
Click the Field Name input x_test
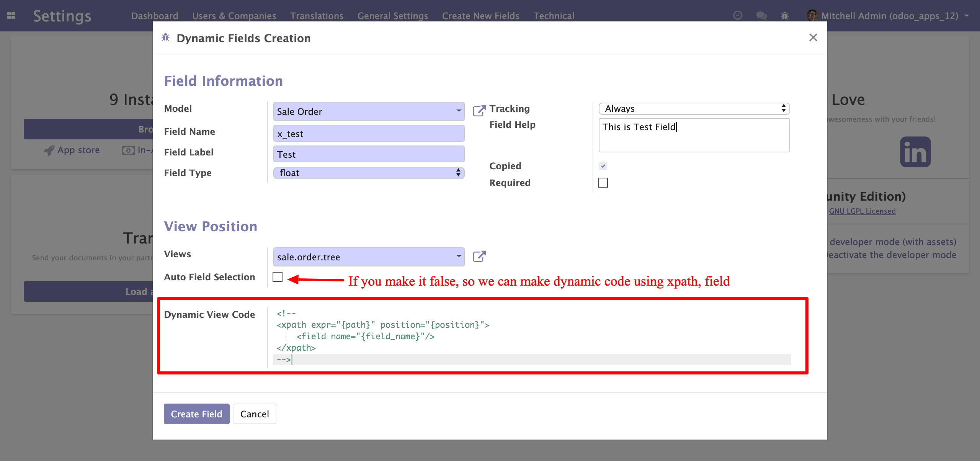coord(369,134)
